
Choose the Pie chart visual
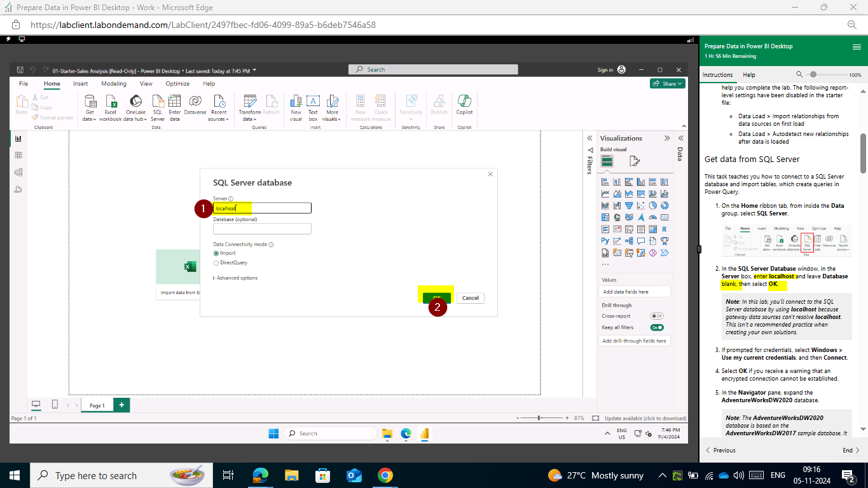coord(652,205)
